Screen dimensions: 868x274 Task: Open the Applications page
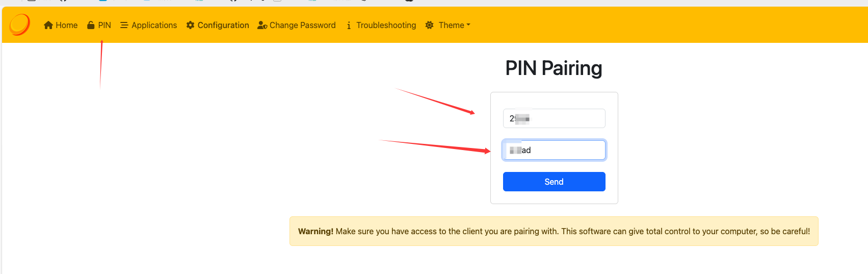[x=154, y=25]
